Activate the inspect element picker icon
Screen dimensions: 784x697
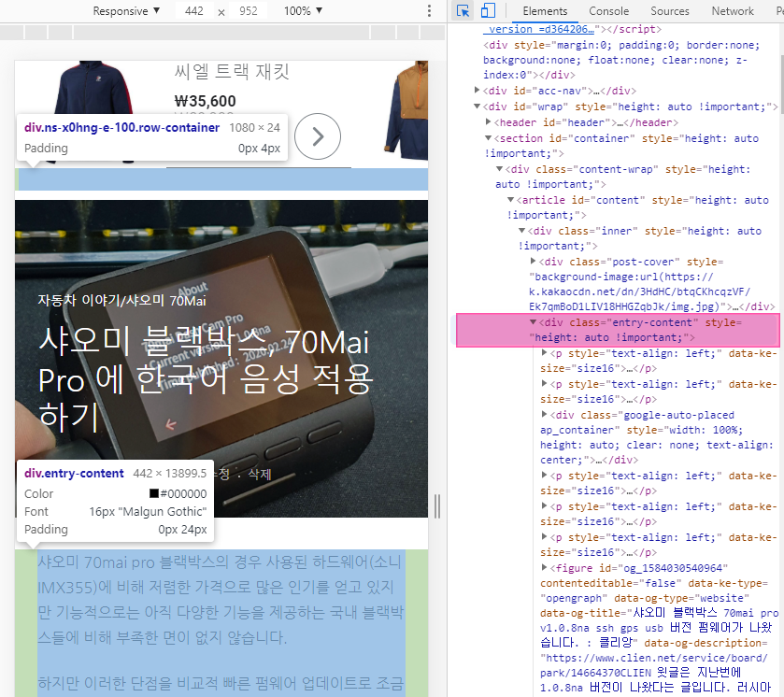pos(463,11)
